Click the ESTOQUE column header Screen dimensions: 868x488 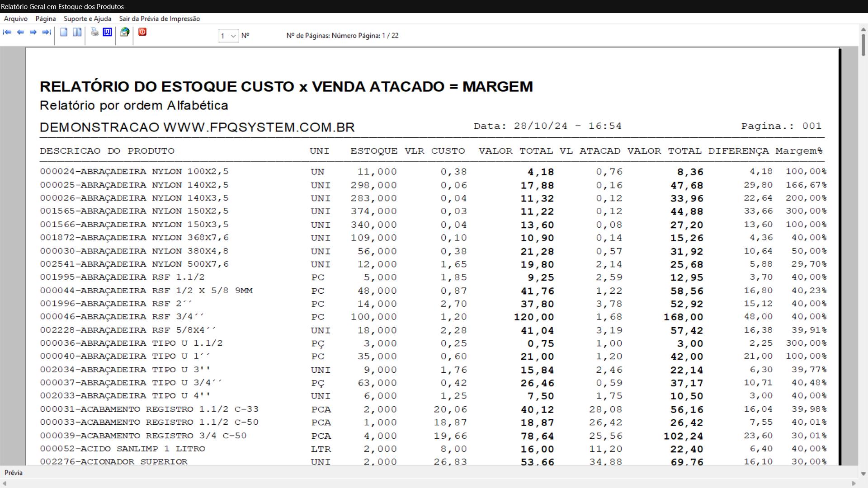point(374,151)
